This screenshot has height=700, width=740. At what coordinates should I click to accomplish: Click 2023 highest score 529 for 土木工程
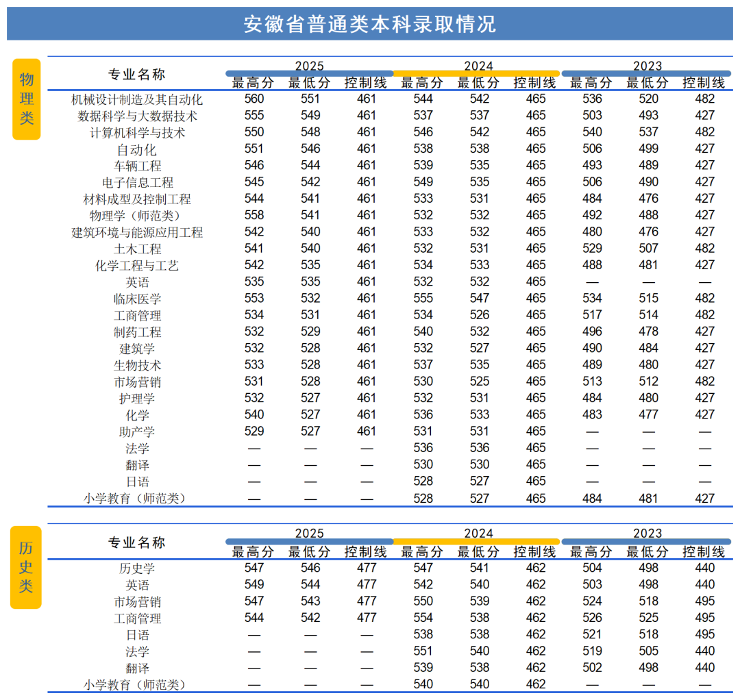(592, 248)
